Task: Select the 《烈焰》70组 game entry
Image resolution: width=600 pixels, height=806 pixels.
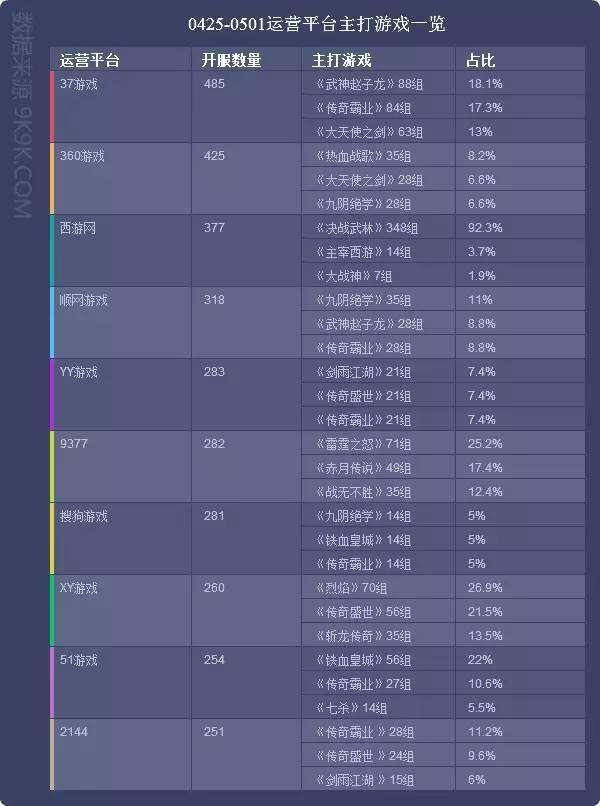Action: (354, 588)
